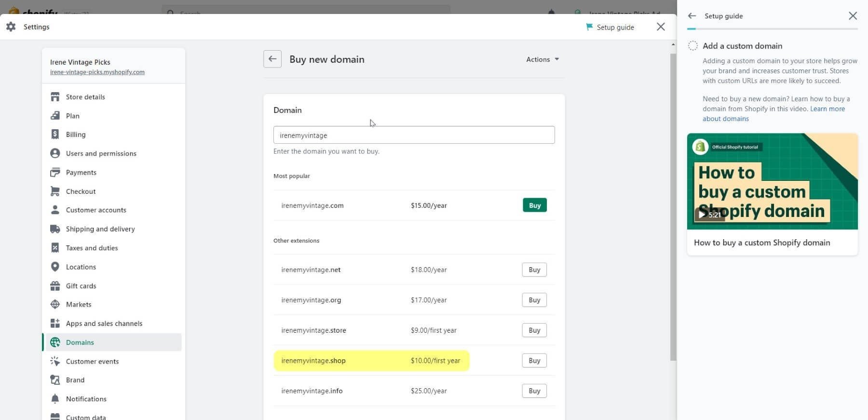Buy the irenemyvintage.net domain

(534, 270)
